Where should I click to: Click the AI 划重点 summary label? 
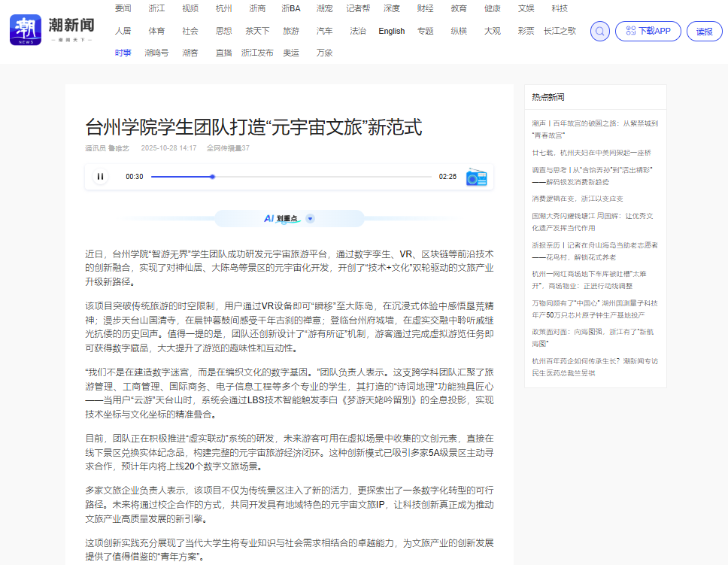281,219
